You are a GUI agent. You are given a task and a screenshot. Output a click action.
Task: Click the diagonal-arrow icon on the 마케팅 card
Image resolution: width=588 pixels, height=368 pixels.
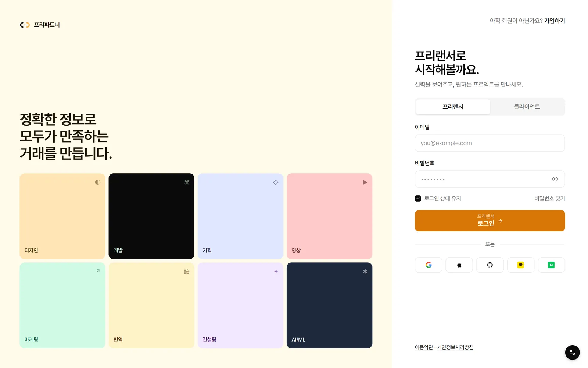[98, 271]
